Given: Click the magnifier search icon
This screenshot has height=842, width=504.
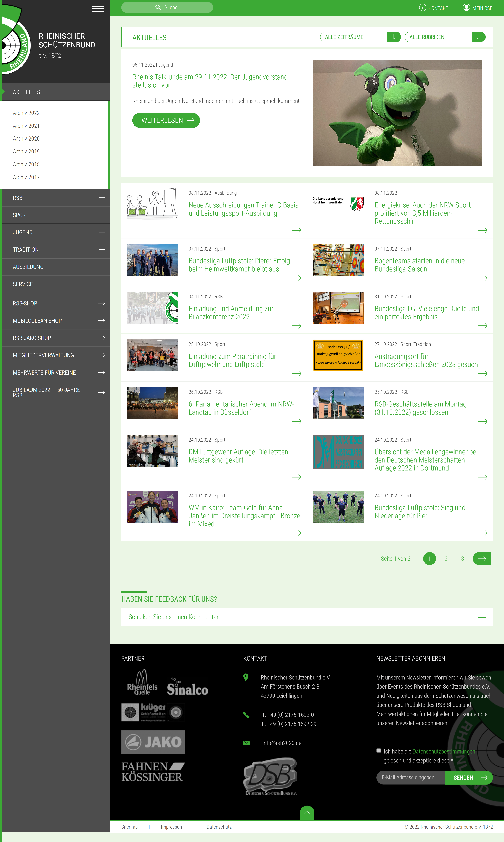Looking at the screenshot, I should (x=158, y=7).
